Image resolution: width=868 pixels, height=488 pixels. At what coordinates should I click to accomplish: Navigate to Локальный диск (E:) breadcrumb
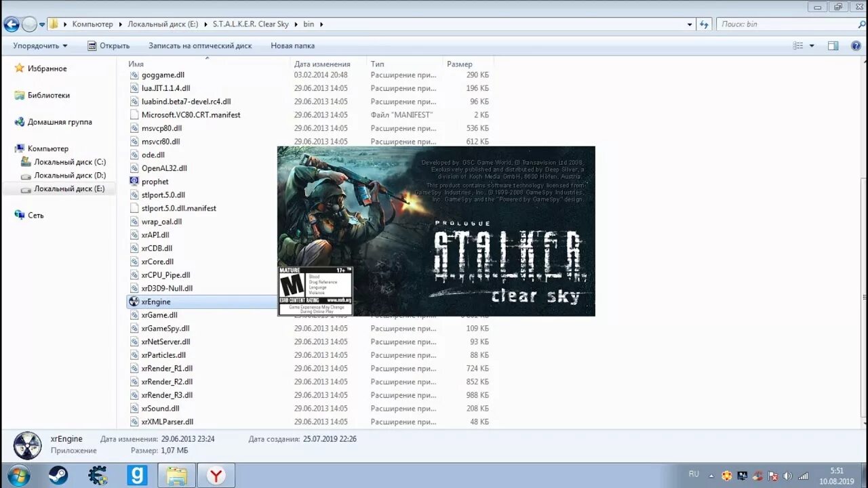coord(163,24)
